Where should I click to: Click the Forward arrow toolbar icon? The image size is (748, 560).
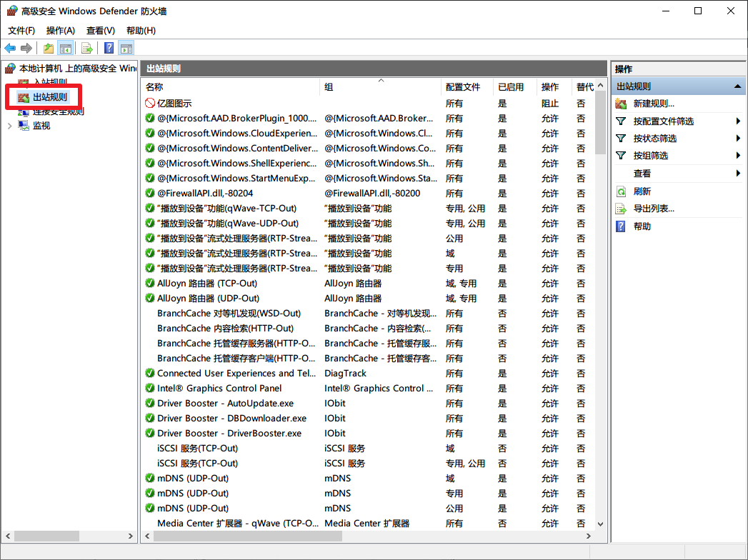pyautogui.click(x=26, y=48)
